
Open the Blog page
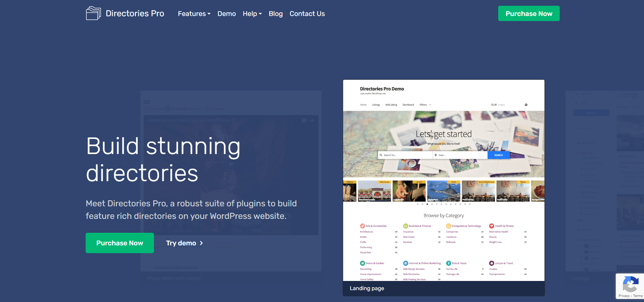[276, 14]
